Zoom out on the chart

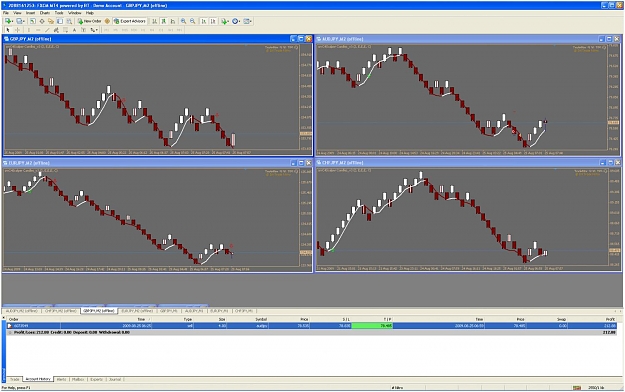pyautogui.click(x=193, y=21)
